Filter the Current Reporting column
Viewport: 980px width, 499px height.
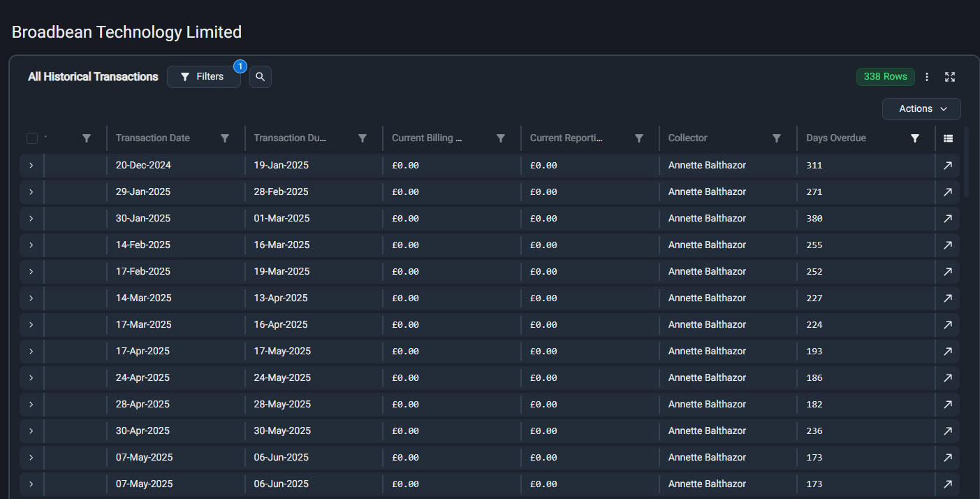tap(639, 138)
